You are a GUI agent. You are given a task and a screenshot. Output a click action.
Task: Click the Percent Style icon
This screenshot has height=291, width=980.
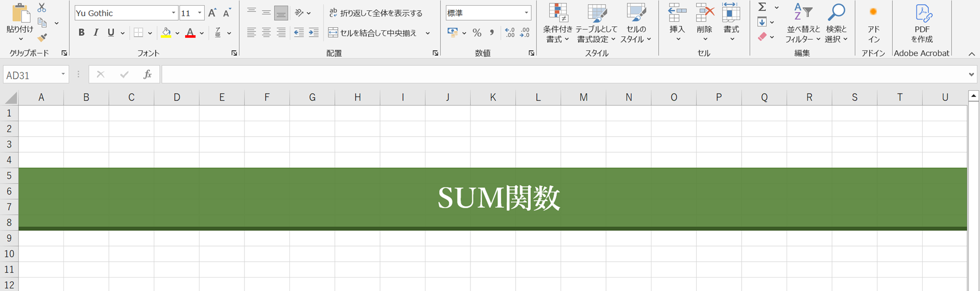tap(477, 33)
